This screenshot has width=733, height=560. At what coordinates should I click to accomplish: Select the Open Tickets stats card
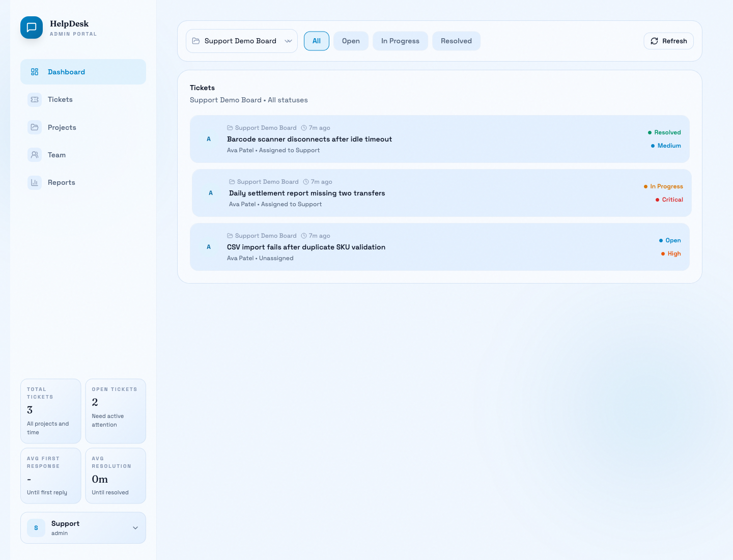point(116,411)
